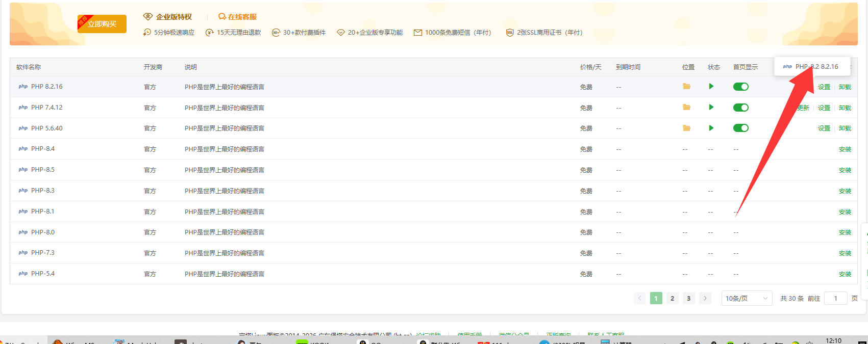Click 安装 for PHP-8.5
868x344 pixels.
click(x=845, y=170)
